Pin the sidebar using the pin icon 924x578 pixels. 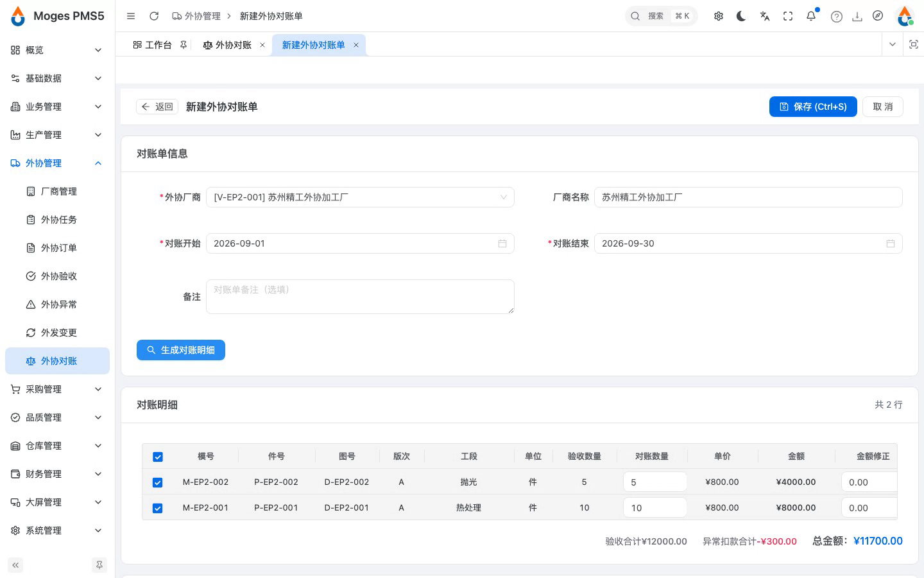coord(99,565)
